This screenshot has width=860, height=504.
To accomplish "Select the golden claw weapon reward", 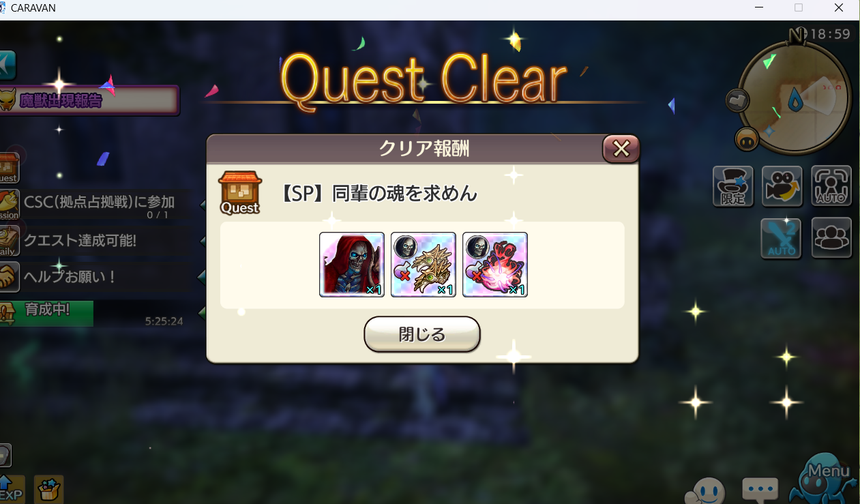I will coord(424,265).
